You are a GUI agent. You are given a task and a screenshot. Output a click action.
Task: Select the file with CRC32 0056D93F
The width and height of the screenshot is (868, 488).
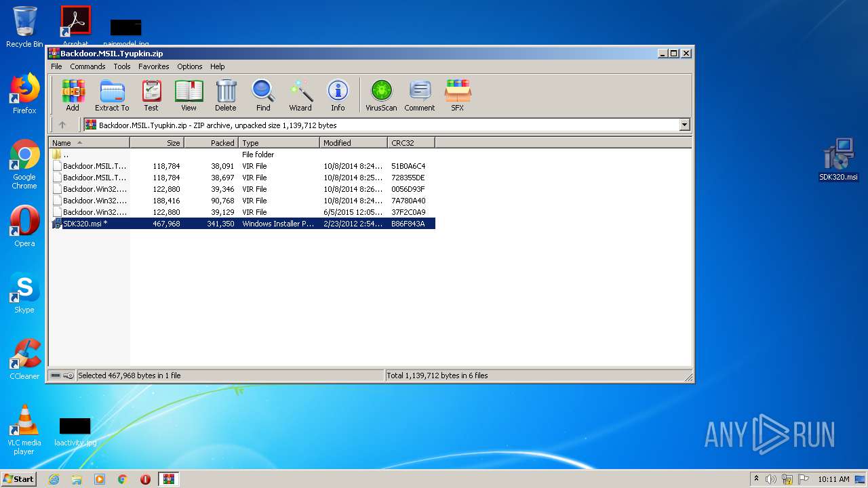pyautogui.click(x=242, y=189)
